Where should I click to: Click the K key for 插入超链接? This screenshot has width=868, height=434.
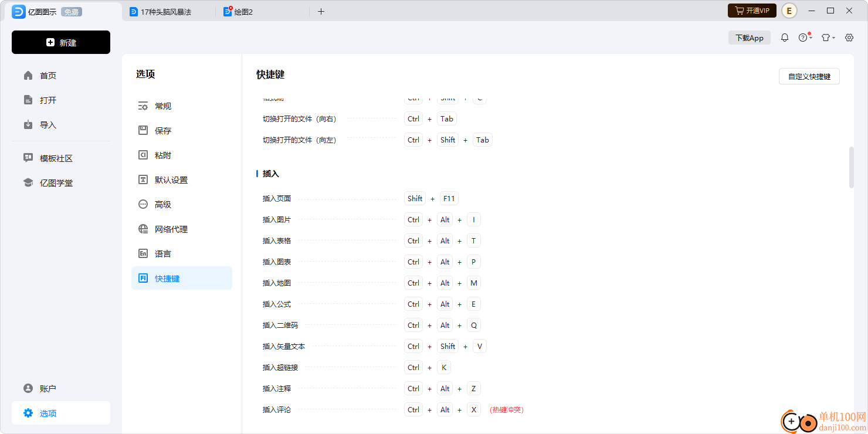[x=444, y=368]
